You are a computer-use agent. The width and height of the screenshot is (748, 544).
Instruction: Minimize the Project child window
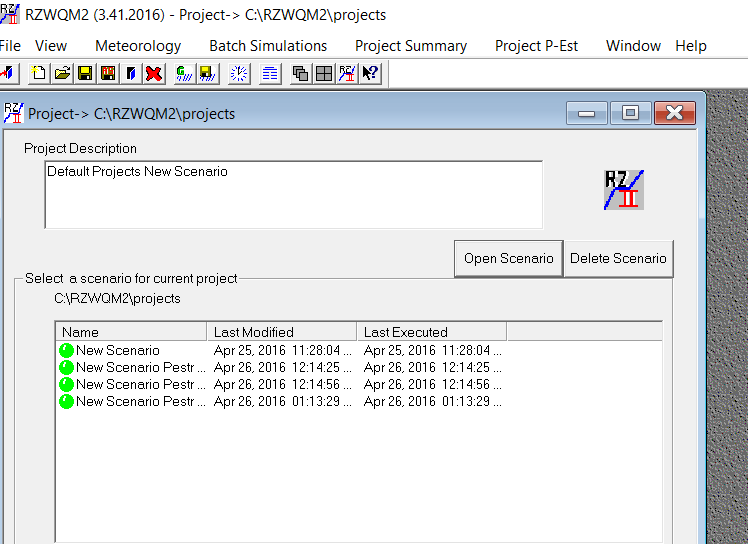[586, 113]
